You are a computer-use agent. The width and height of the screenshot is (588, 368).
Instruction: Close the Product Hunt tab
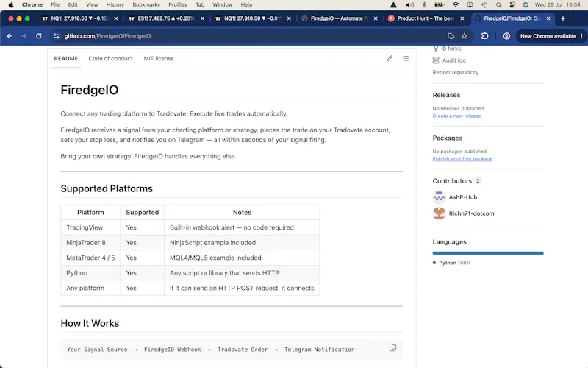462,18
